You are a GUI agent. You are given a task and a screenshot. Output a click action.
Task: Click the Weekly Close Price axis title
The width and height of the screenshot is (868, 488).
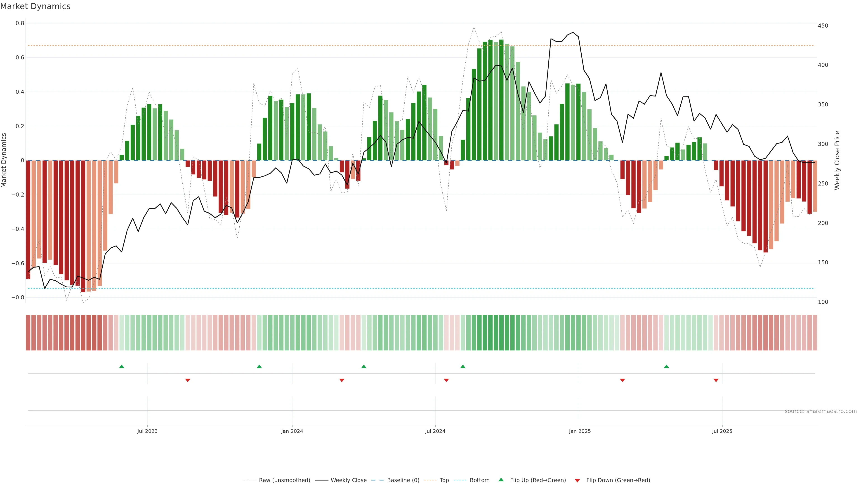point(837,160)
